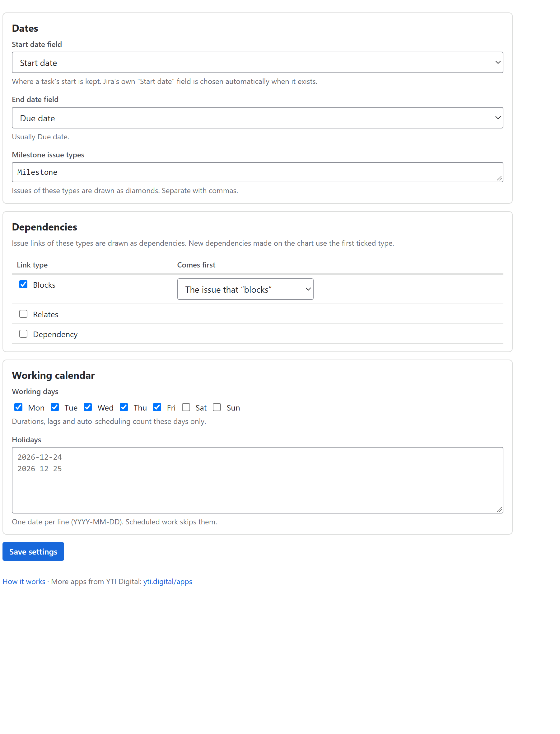Click the Holidays textarea resize handle
Image resolution: width=560 pixels, height=734 pixels.
[499, 509]
